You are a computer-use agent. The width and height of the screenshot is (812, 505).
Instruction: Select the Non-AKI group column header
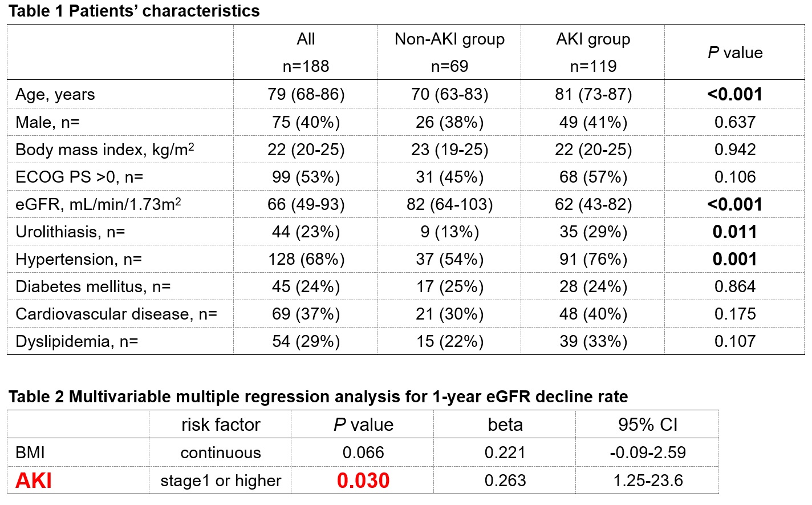(x=449, y=39)
